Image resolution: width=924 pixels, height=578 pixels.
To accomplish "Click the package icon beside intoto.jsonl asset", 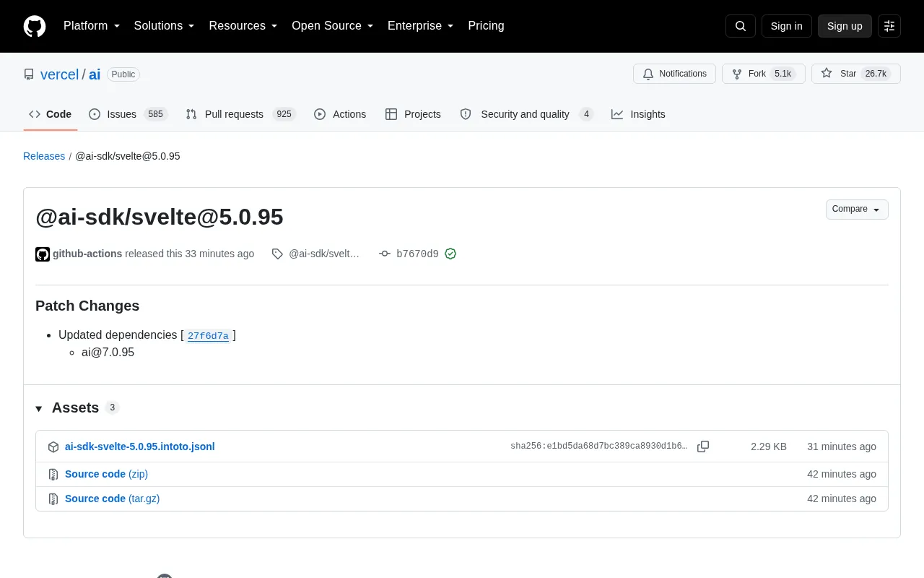I will pyautogui.click(x=53, y=447).
